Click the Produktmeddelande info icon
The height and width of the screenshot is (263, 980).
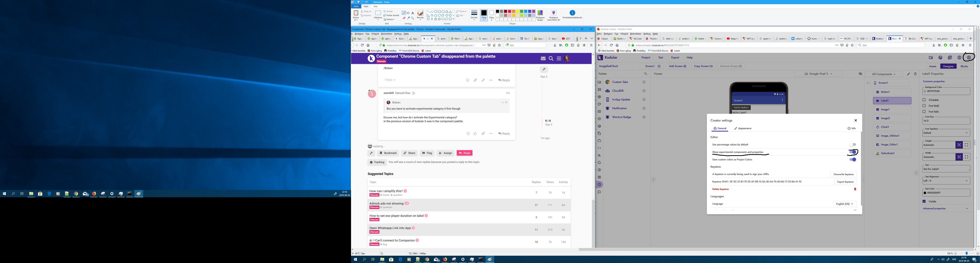573,13
